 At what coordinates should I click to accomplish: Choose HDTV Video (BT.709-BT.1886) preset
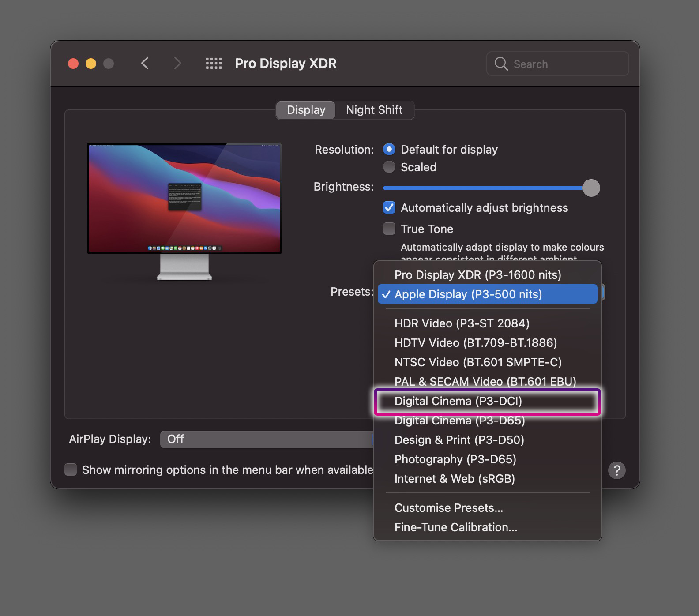487,343
